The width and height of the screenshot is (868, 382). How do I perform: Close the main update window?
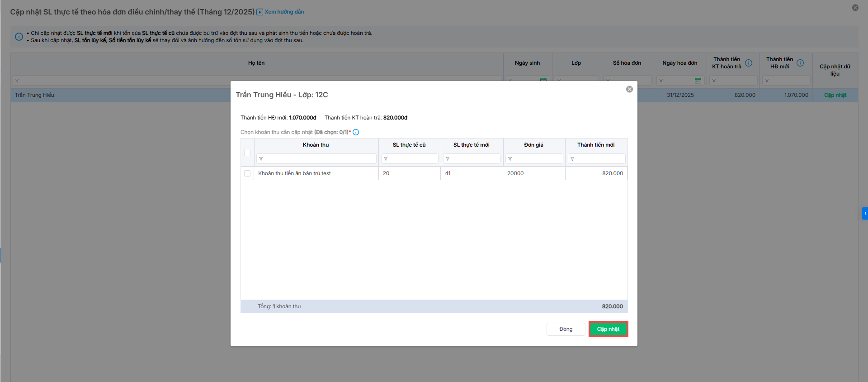855,8
